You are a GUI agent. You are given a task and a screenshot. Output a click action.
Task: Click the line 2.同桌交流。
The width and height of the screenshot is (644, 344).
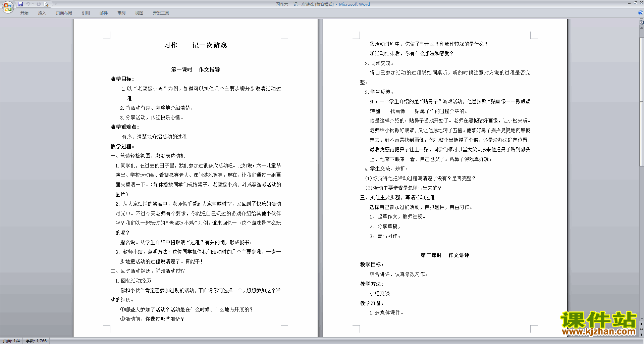379,63
